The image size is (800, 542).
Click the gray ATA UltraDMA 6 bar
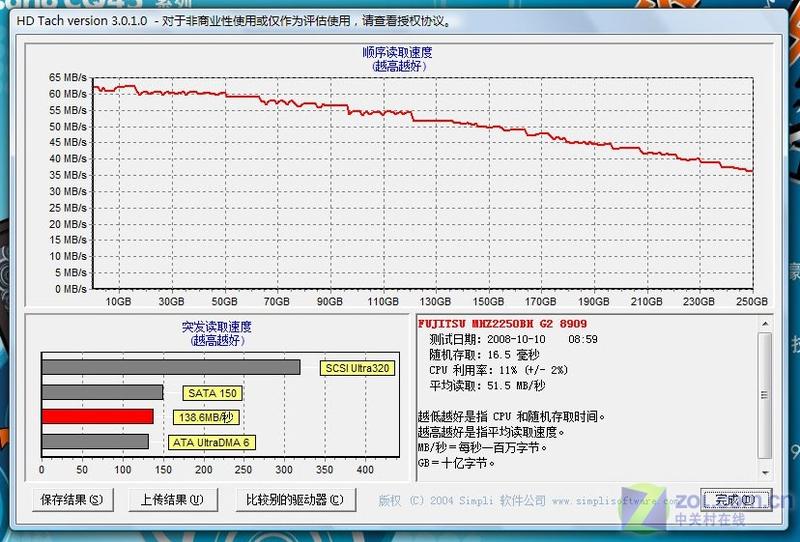pos(95,441)
